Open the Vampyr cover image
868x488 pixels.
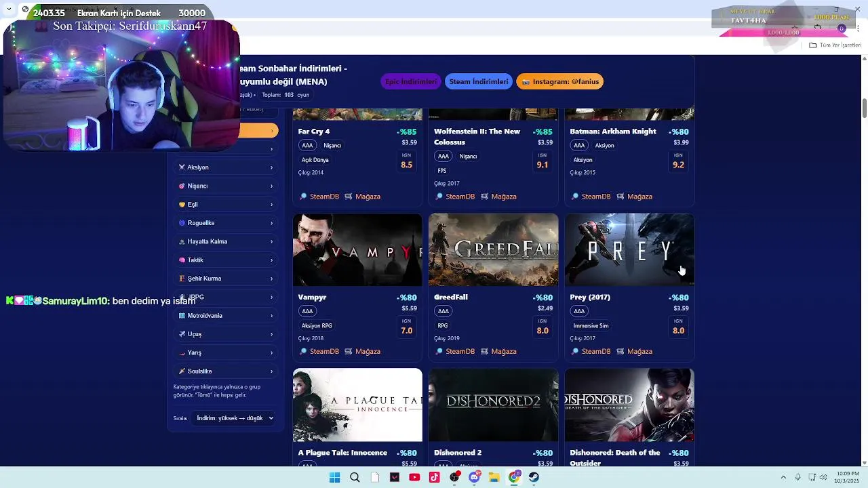coord(357,250)
